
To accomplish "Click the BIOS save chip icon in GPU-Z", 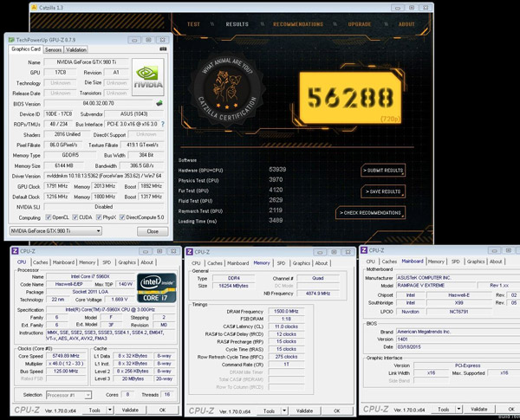I will pyautogui.click(x=159, y=103).
